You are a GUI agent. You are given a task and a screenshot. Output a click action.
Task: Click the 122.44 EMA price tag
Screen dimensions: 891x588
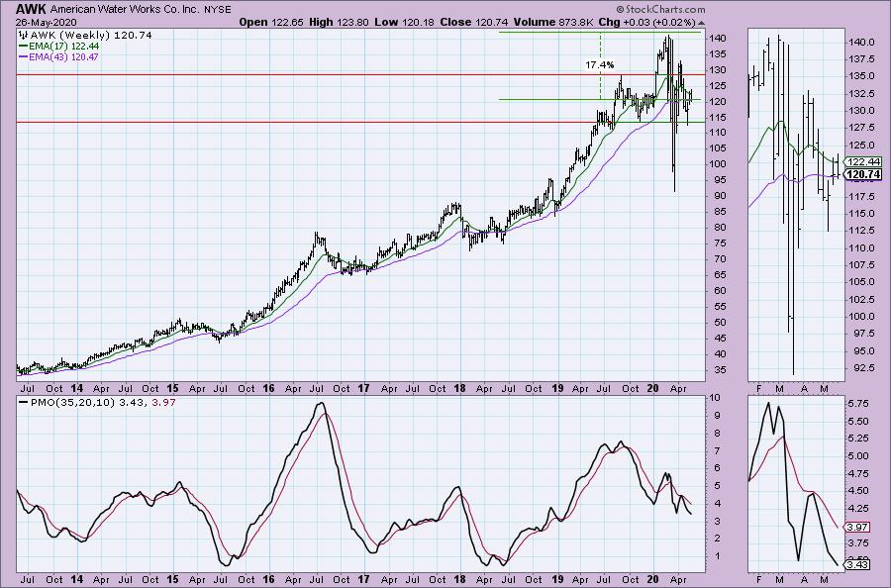863,162
